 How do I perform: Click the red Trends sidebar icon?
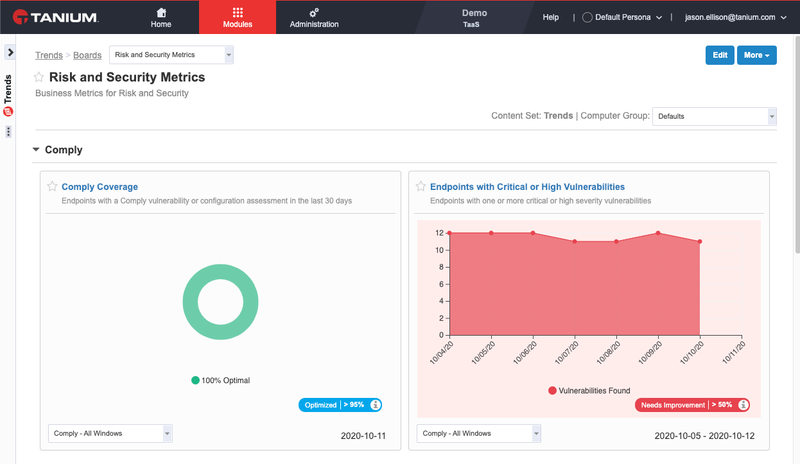[x=8, y=112]
